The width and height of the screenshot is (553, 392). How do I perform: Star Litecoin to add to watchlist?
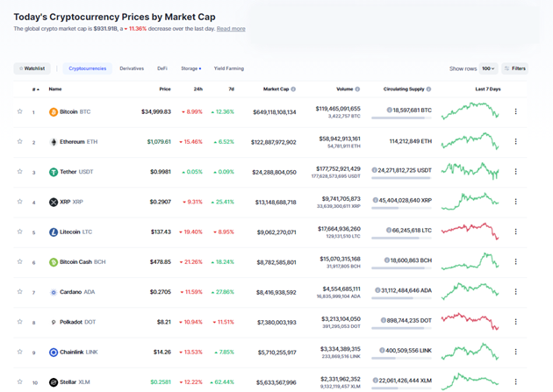click(19, 232)
